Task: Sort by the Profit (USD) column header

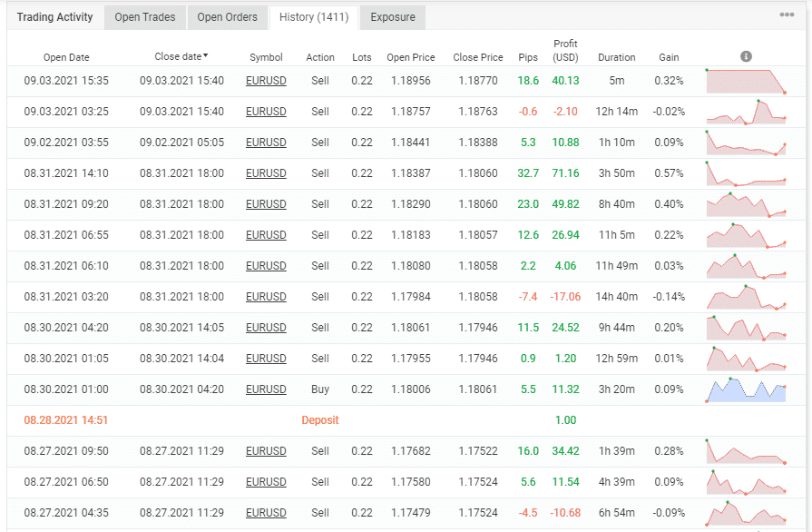Action: coord(565,51)
